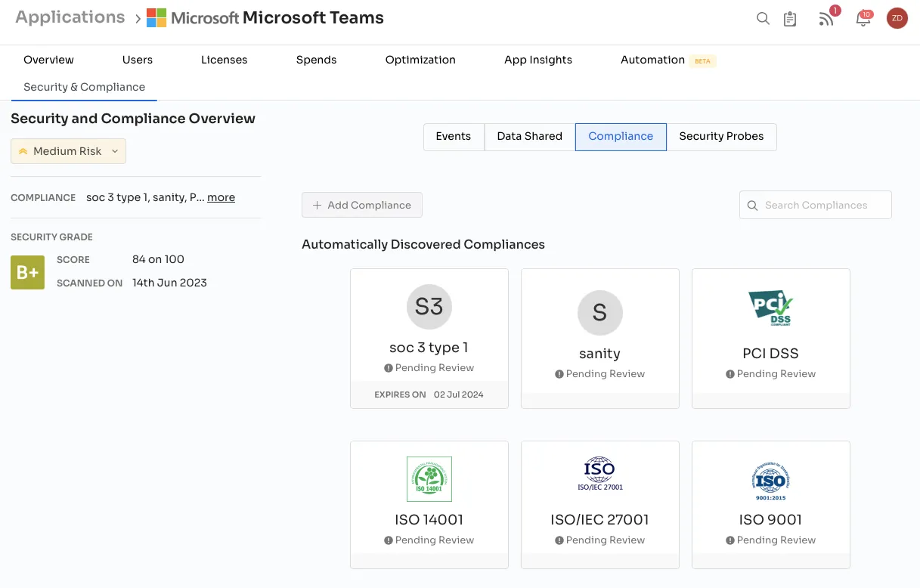Screen dimensions: 920x588
Task: Click the Automatically Discovered Compliances heading
Action: [423, 244]
